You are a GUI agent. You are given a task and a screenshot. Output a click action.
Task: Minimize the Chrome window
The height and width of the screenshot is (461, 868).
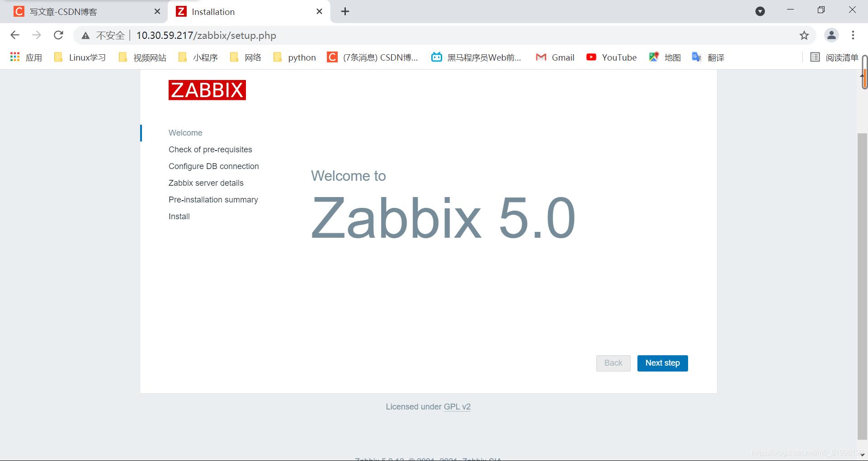click(x=790, y=9)
